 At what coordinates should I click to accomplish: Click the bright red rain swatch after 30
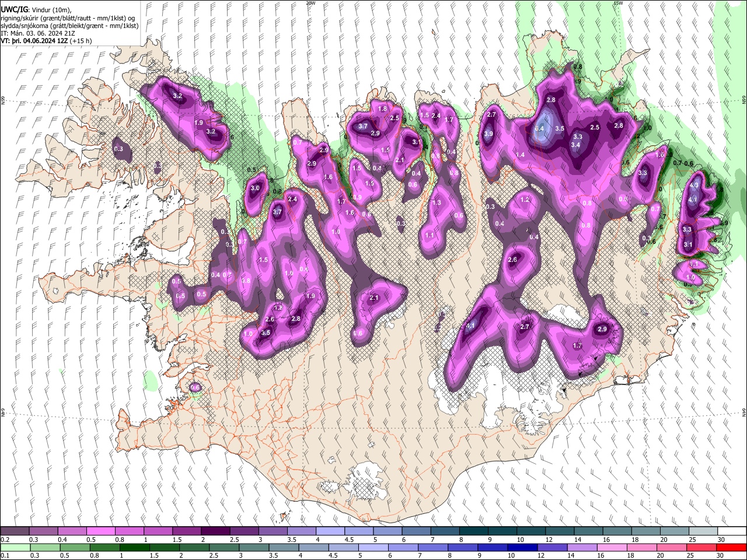tap(731, 547)
